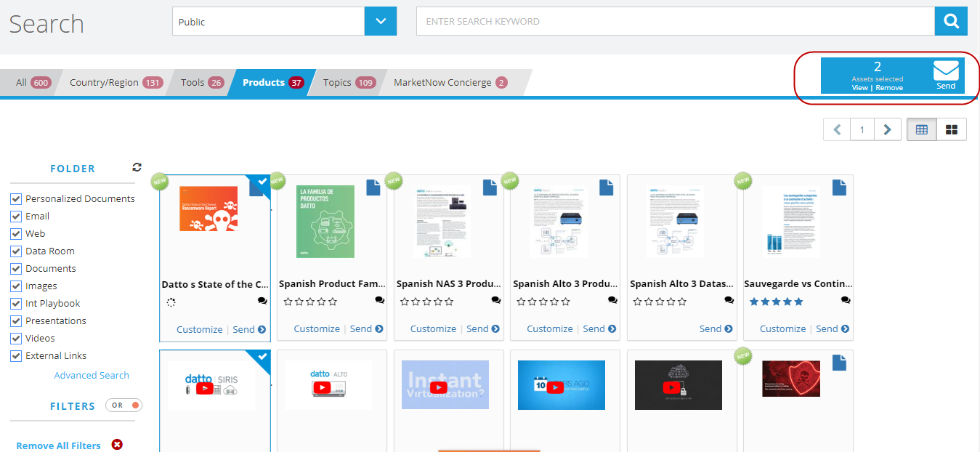
Task: Uncheck the External Links folder checkbox
Action: point(16,356)
